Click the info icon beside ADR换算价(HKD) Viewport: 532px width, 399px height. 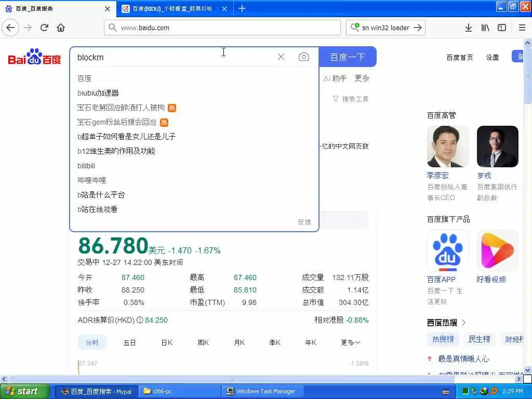[140, 320]
